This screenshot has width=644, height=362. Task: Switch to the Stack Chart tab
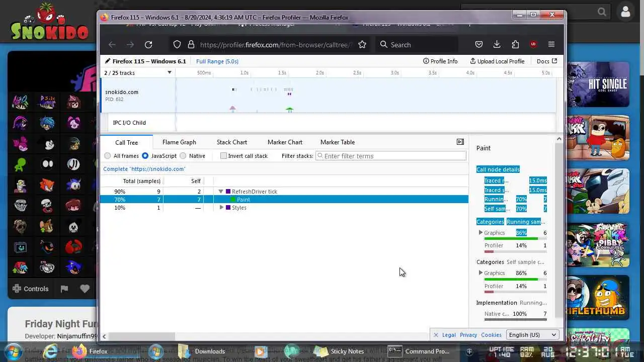(x=232, y=142)
